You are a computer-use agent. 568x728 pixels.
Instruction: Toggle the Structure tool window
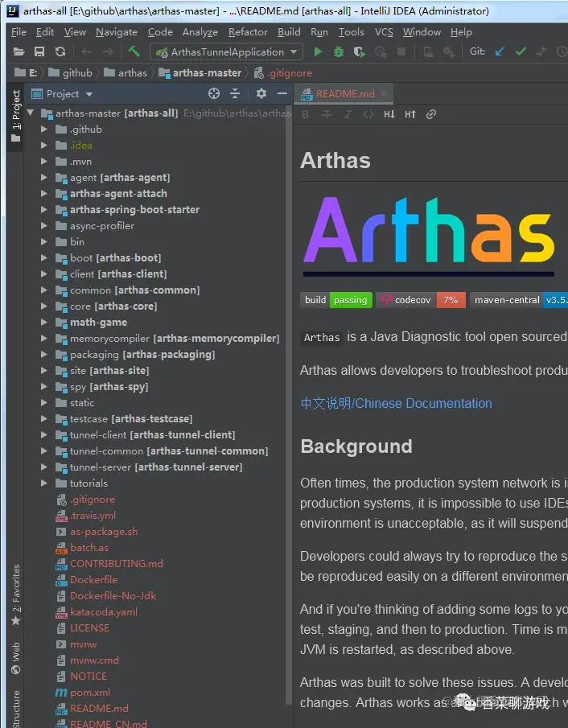[x=16, y=709]
